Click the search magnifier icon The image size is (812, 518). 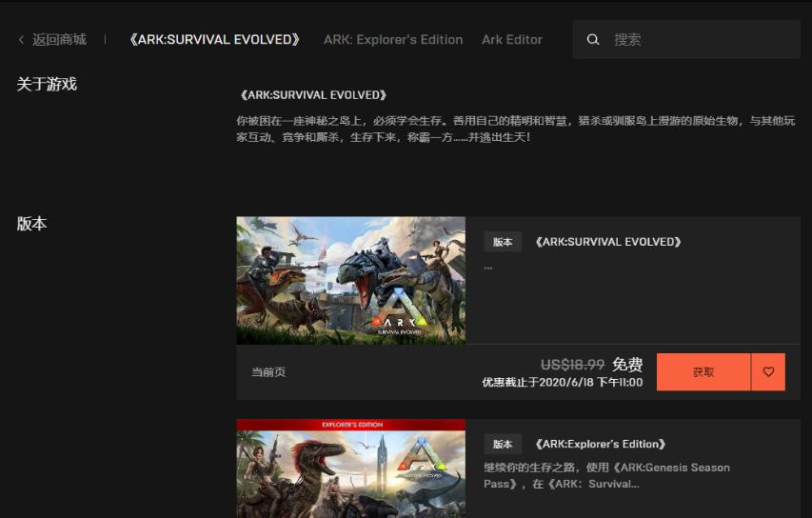pyautogui.click(x=593, y=40)
